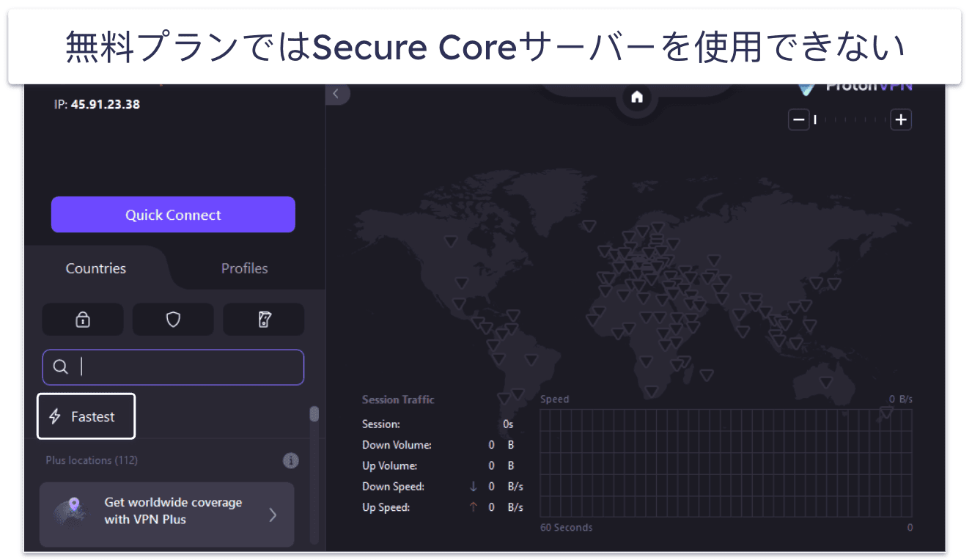The image size is (972, 560).
Task: Click the Down Speed row label
Action: click(x=393, y=487)
